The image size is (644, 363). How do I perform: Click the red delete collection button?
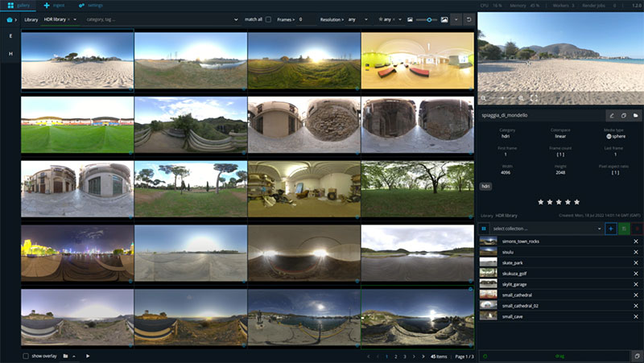[637, 229]
